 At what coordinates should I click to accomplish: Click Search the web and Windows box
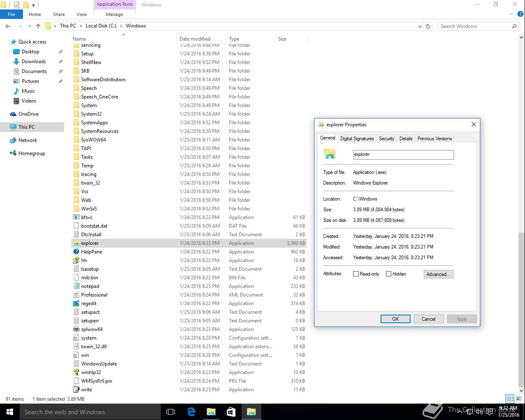pos(90,412)
